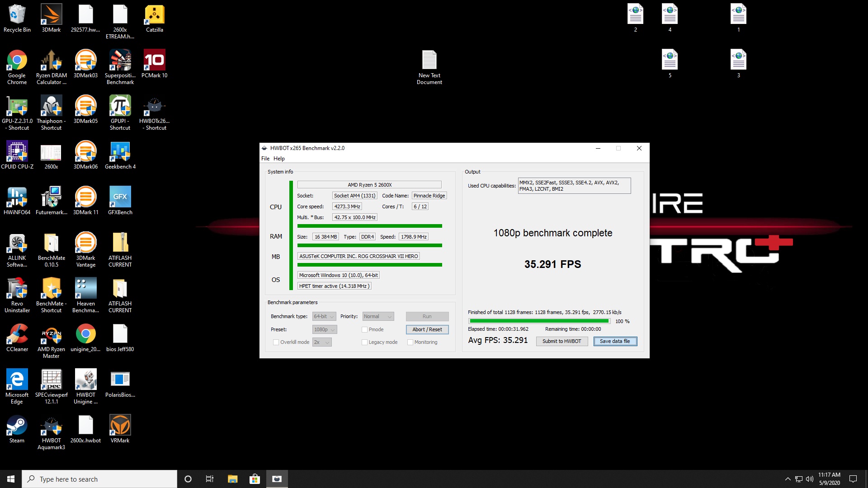Click the Windows taskbar search box

point(99,479)
